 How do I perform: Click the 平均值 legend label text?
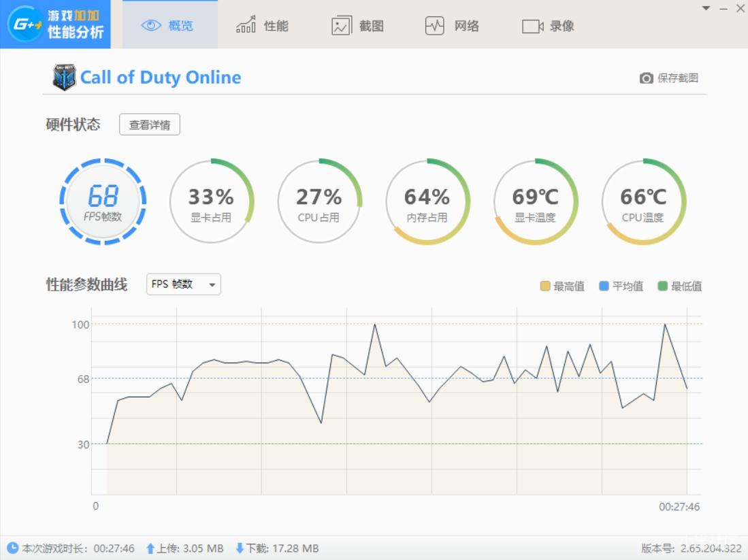[628, 286]
